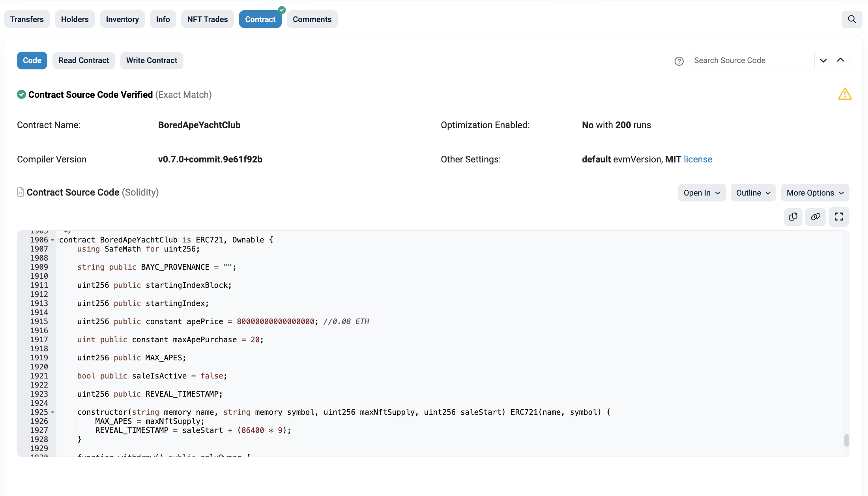This screenshot has height=496, width=868.
Task: Click the help question mark icon
Action: (x=679, y=61)
